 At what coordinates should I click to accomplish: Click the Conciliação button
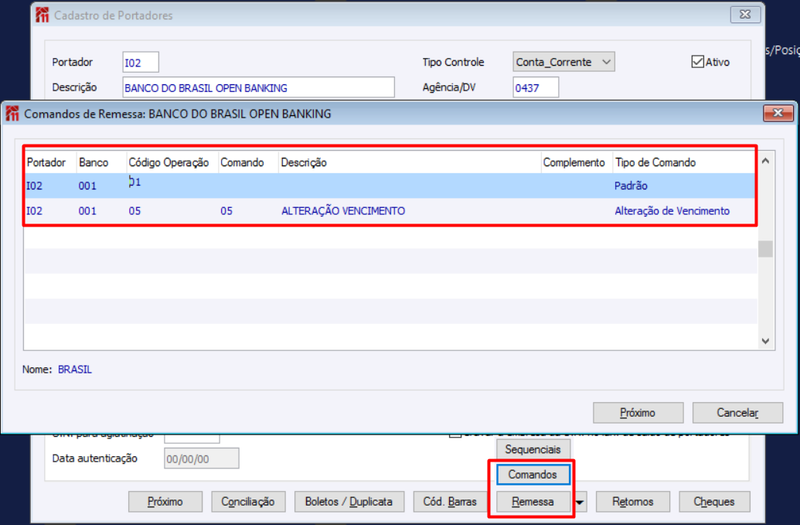pos(248,502)
